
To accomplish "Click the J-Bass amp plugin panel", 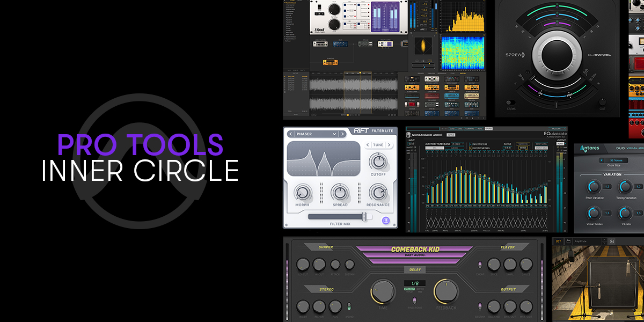I will [360, 18].
